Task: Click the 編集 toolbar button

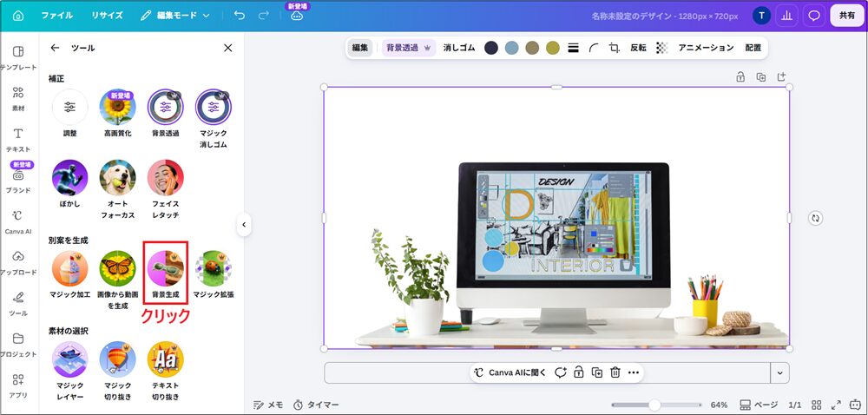Action: [360, 48]
